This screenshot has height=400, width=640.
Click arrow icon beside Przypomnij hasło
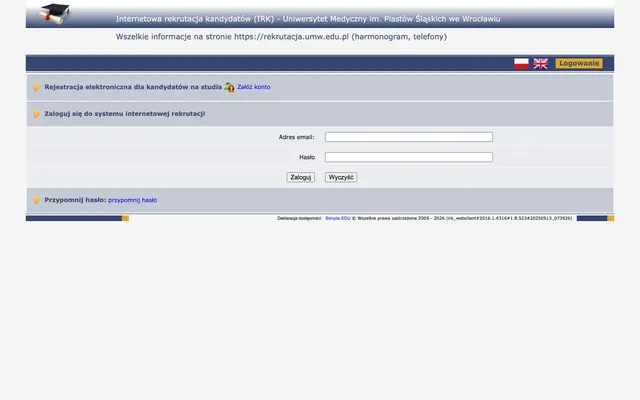tap(36, 200)
